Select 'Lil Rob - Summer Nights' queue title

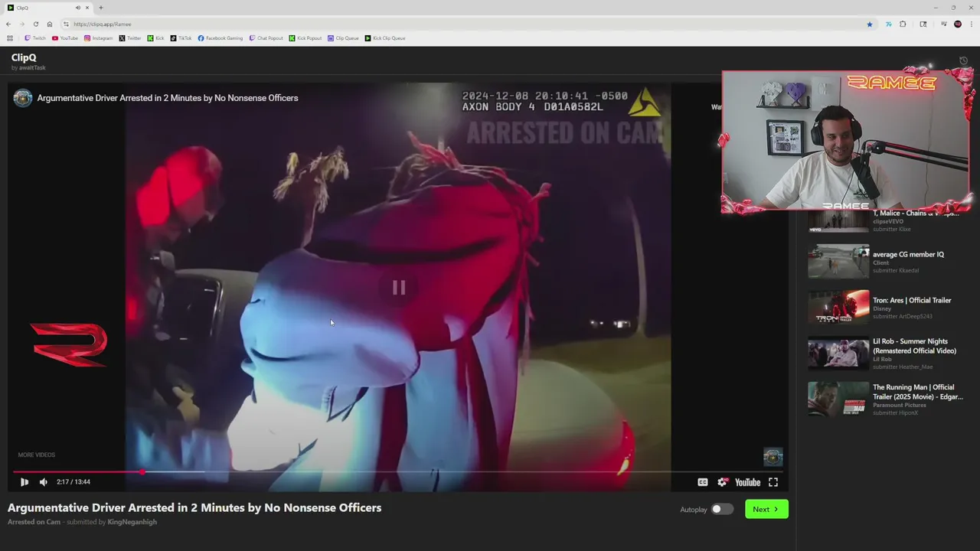(x=914, y=346)
